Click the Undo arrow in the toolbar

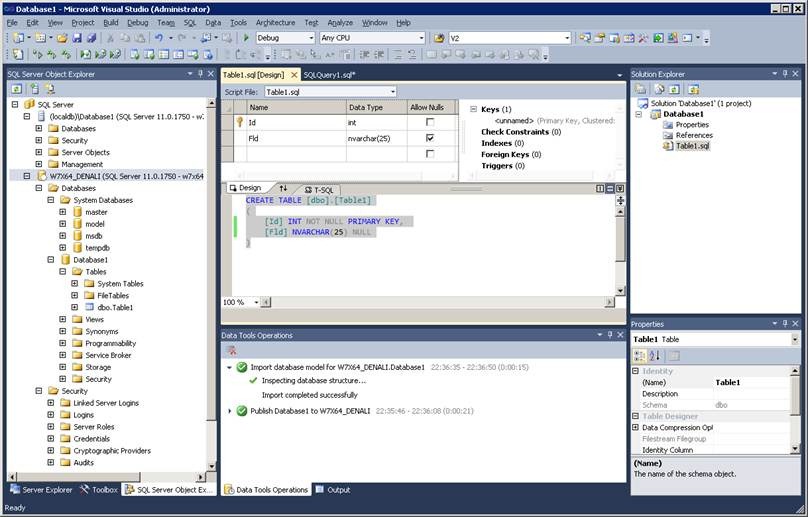159,38
